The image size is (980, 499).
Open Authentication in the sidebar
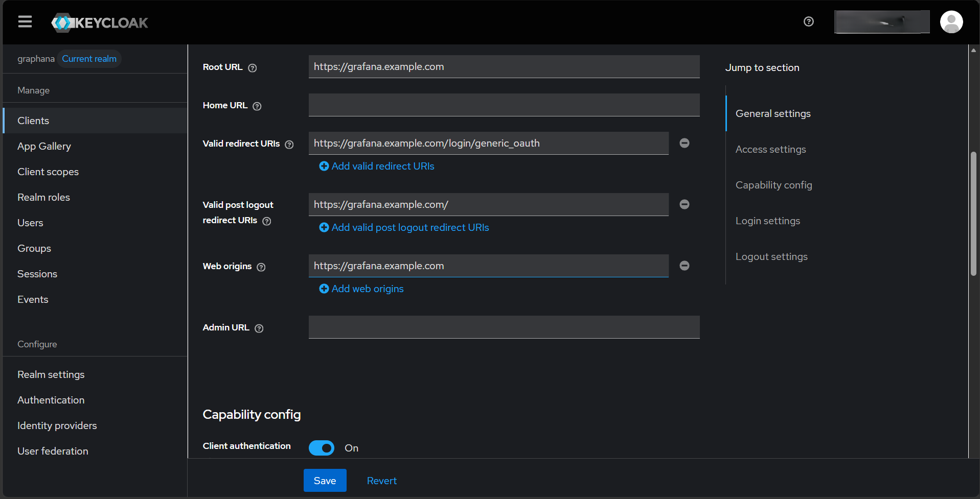[95, 400]
